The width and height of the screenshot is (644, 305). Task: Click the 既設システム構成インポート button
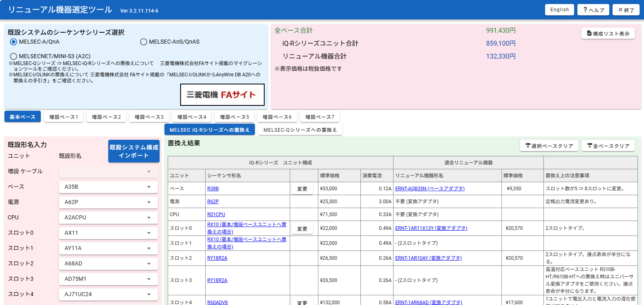[134, 151]
